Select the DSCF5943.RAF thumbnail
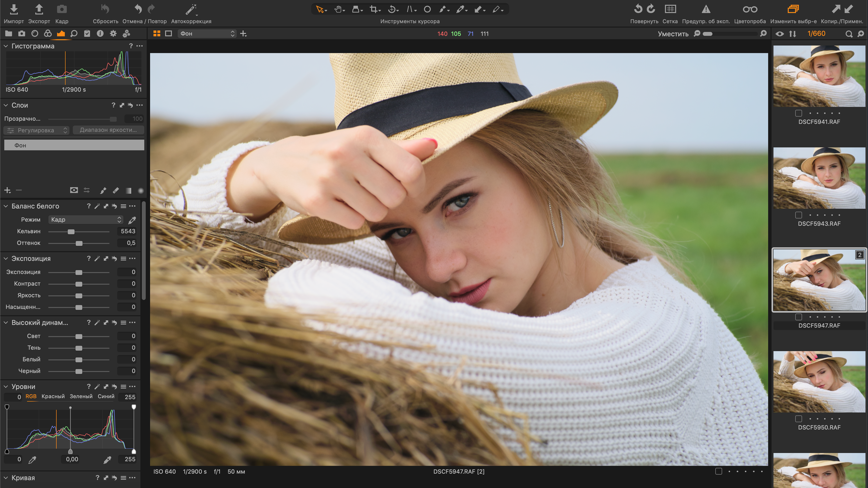The height and width of the screenshot is (488, 868). (819, 178)
